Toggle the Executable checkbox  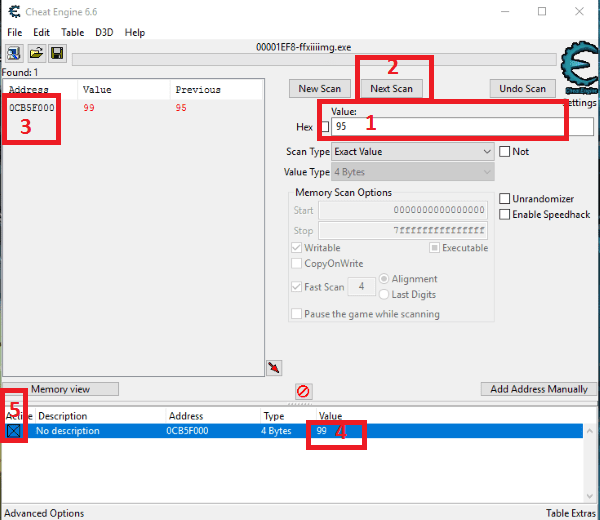[x=434, y=248]
